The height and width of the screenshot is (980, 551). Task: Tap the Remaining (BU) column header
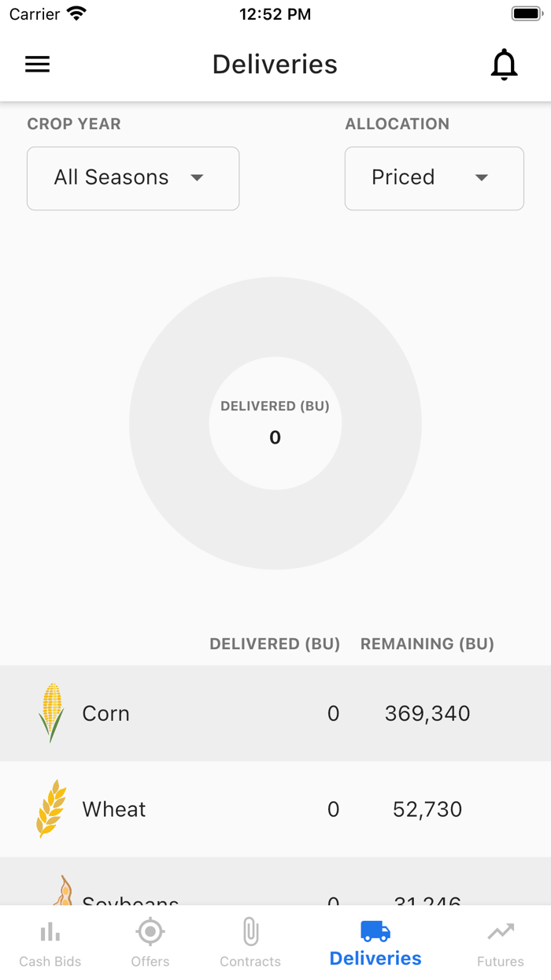(x=427, y=644)
